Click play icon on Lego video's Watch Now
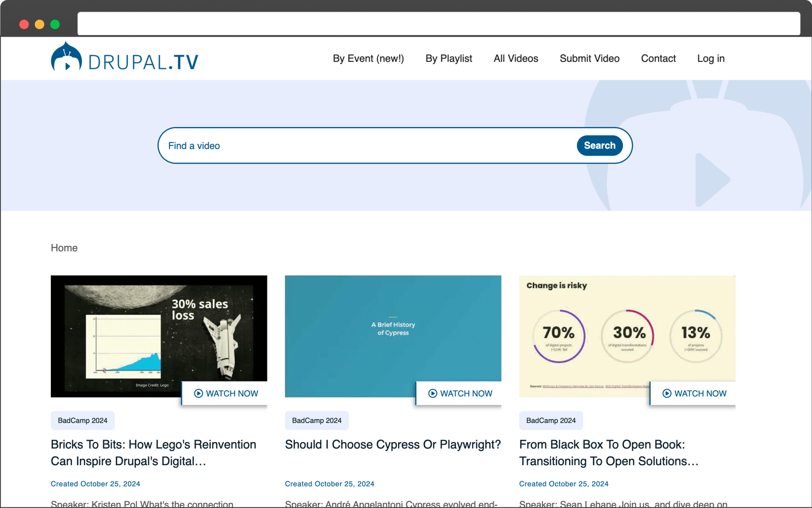The height and width of the screenshot is (508, 812). point(198,394)
